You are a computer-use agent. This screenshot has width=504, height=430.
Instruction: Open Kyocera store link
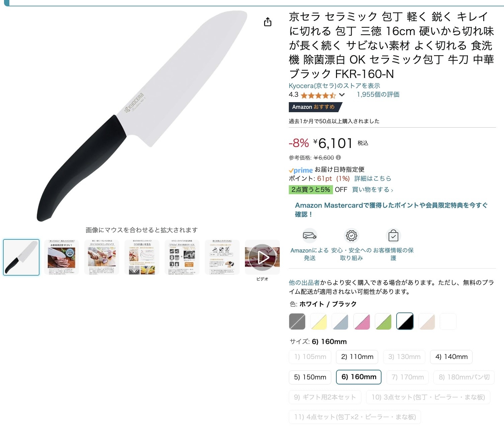click(x=334, y=86)
